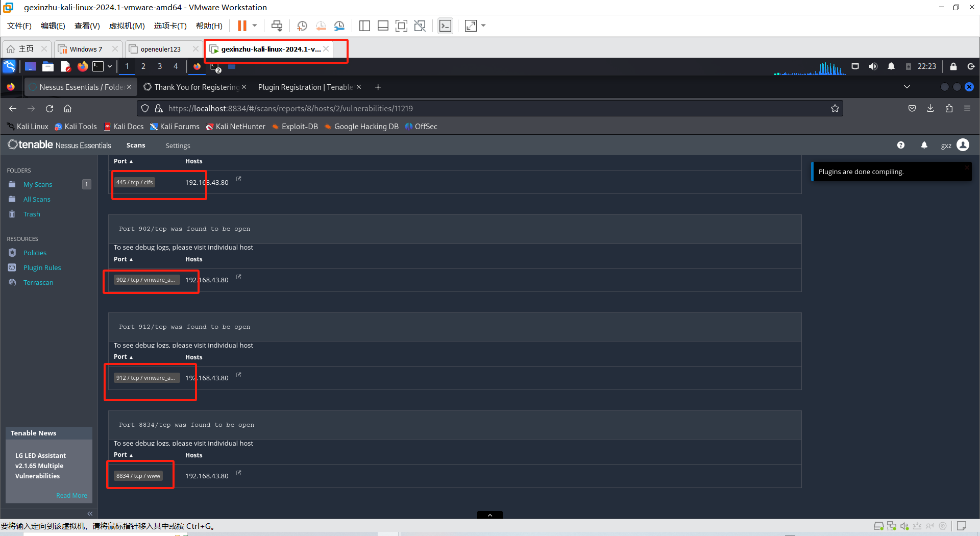
Task: Toggle the VMware library sidebar view
Action: coord(364,26)
